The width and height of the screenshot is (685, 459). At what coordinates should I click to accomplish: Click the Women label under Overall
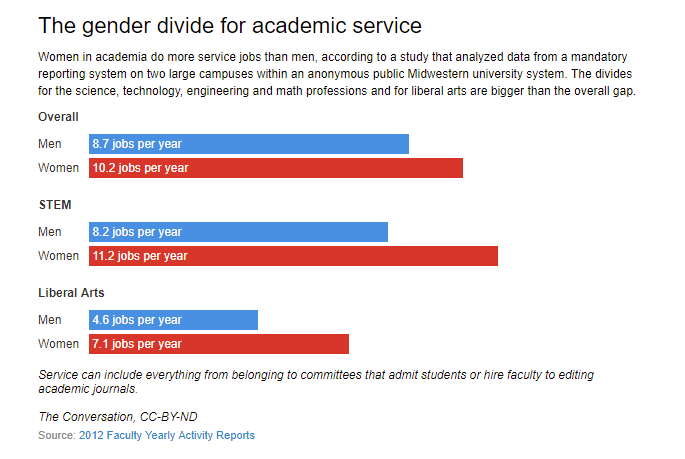click(x=58, y=168)
